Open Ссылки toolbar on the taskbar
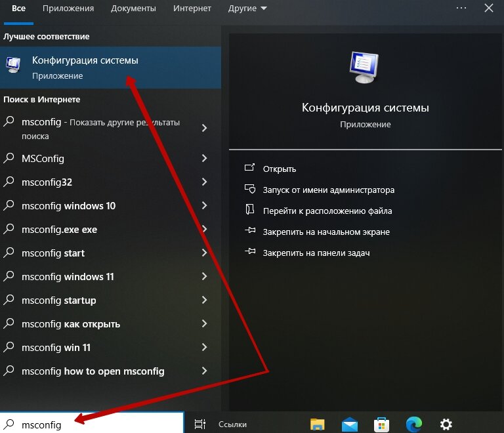504x433 pixels. click(232, 424)
